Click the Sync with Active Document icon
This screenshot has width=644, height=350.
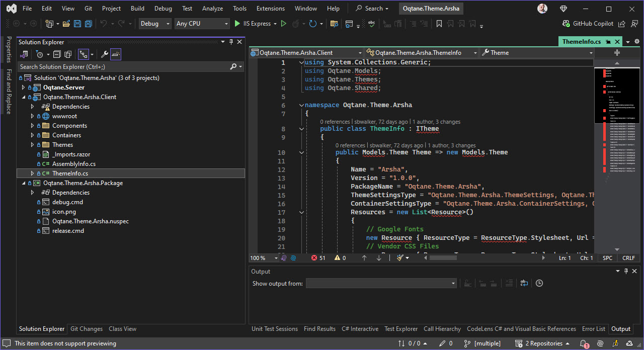[24, 54]
